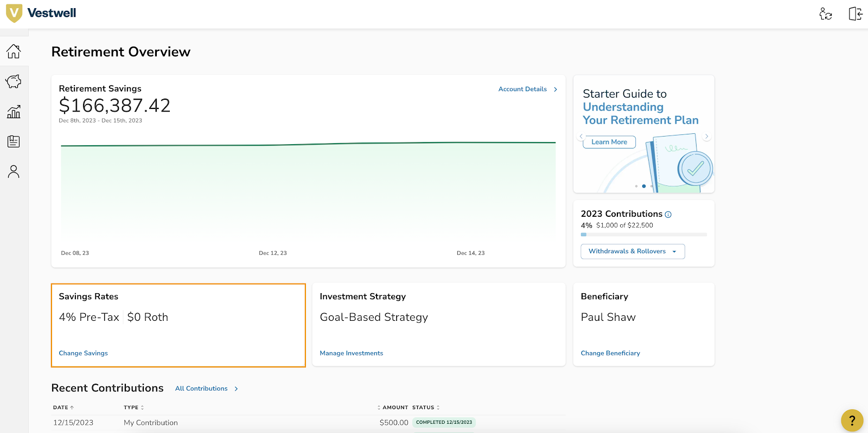868x433 pixels.
Task: Click the Learn More button
Action: tap(609, 142)
